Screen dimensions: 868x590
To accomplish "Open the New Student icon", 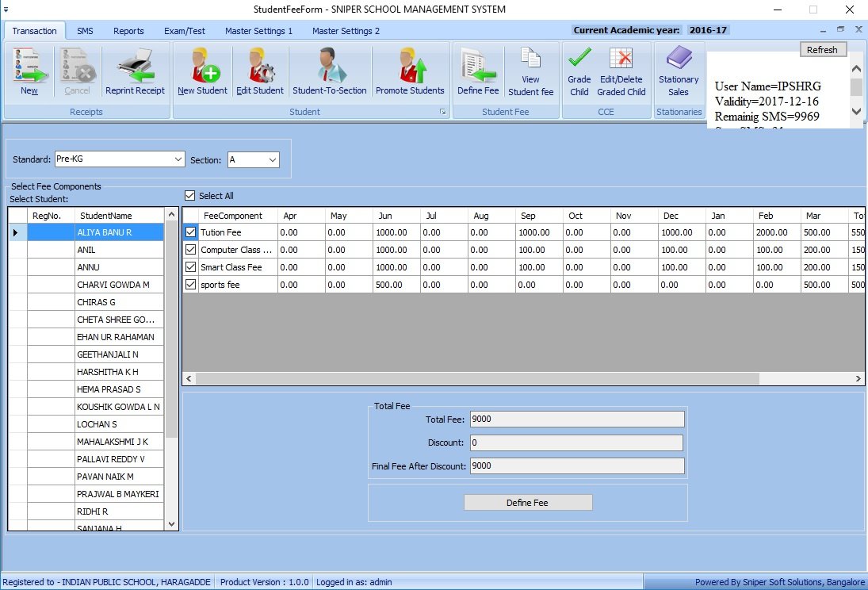I will (202, 66).
